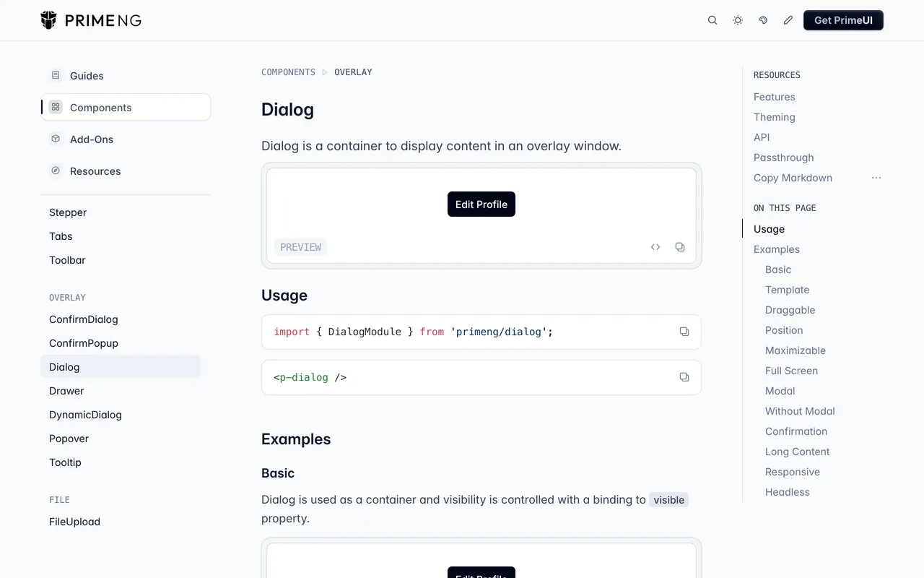Open ConfirmPopup in sidebar
Viewport: 924px width, 578px height.
tap(84, 343)
